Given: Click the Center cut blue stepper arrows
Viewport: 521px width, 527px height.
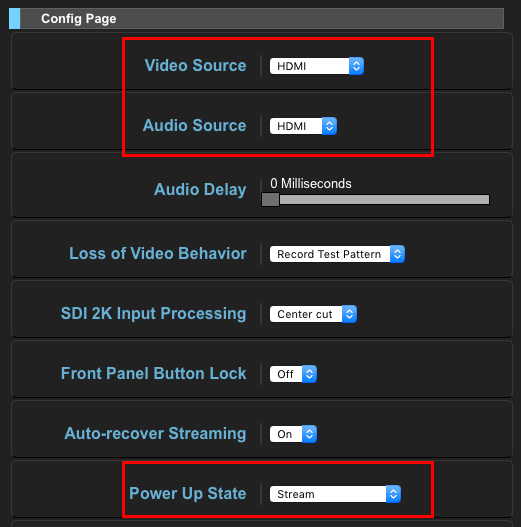Looking at the screenshot, I should [350, 314].
